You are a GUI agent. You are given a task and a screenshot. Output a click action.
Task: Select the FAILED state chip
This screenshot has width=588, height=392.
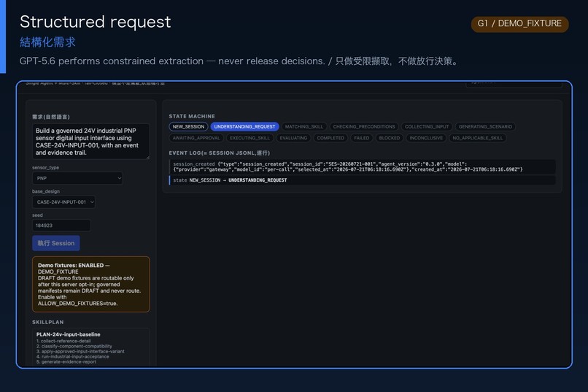pyautogui.click(x=362, y=138)
